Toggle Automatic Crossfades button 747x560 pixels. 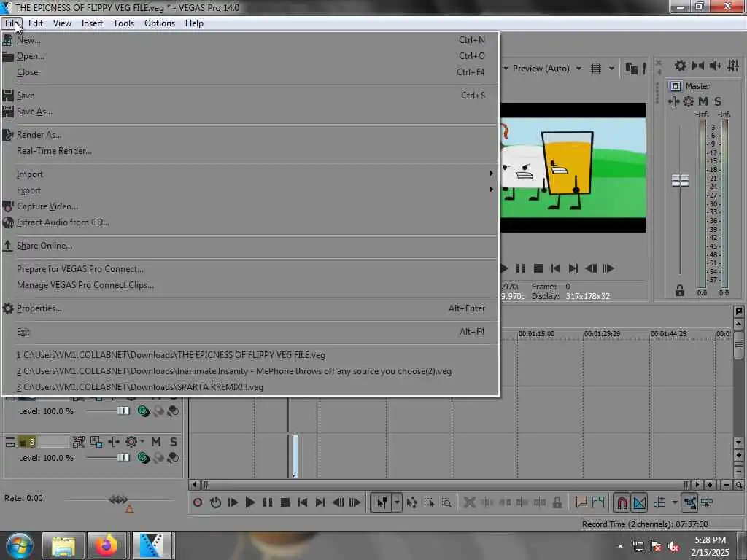point(639,503)
